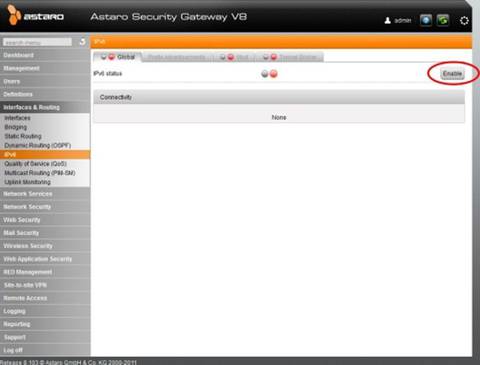Switch to the 6to4 tab

pyautogui.click(x=234, y=57)
